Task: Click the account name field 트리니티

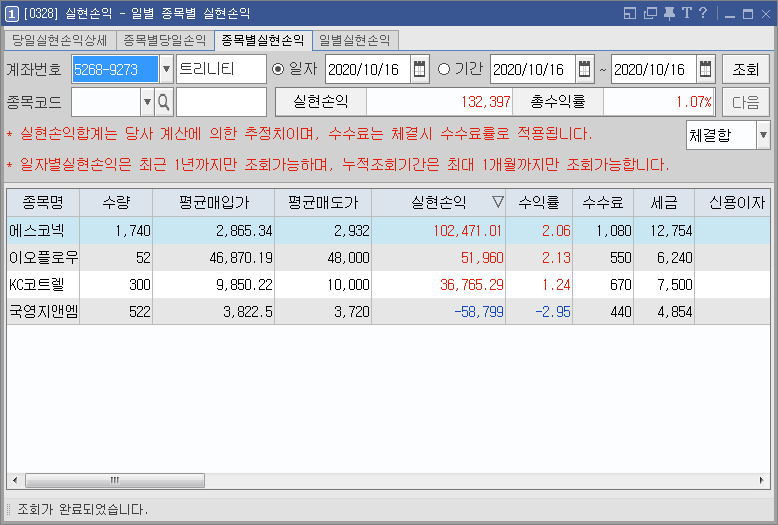Action: coord(221,69)
